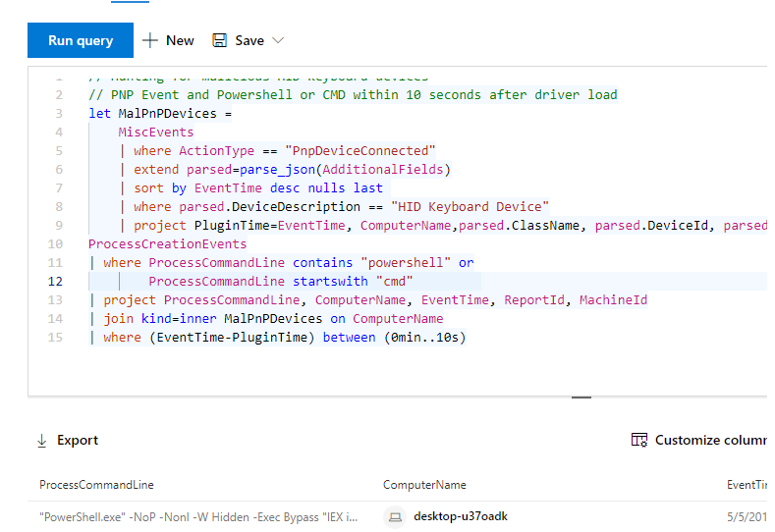Click the Export download arrow icon
Image resolution: width=775 pixels, height=532 pixels.
click(x=42, y=441)
